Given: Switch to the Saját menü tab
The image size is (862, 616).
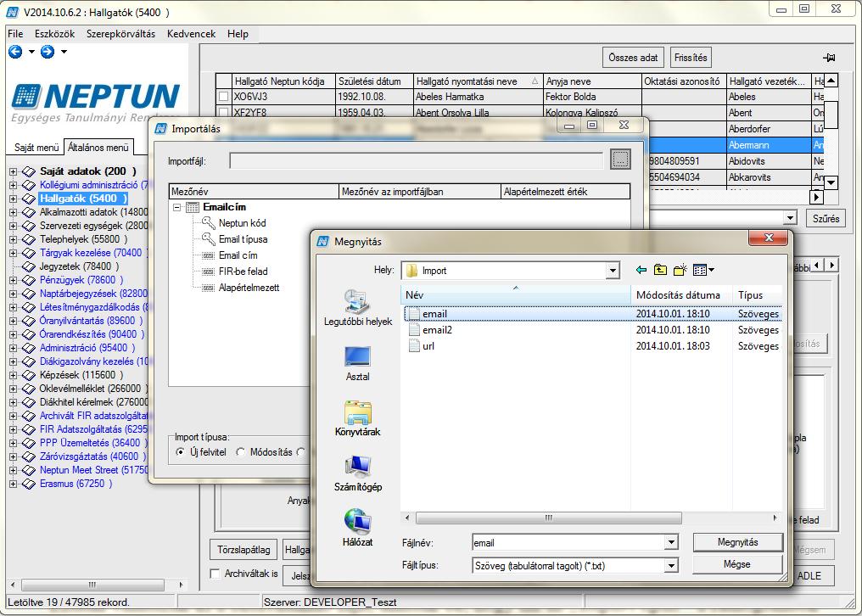Looking at the screenshot, I should tap(36, 148).
